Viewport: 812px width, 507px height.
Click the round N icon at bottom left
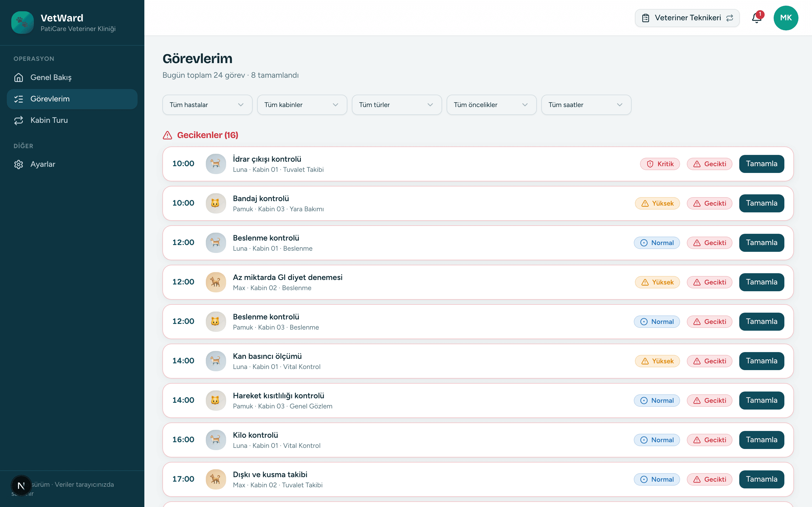click(21, 486)
